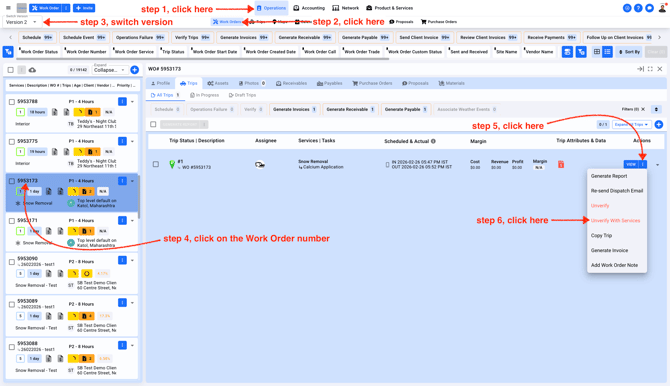Select the checkbox for trip #1
This screenshot has width=670, height=386.
156,164
